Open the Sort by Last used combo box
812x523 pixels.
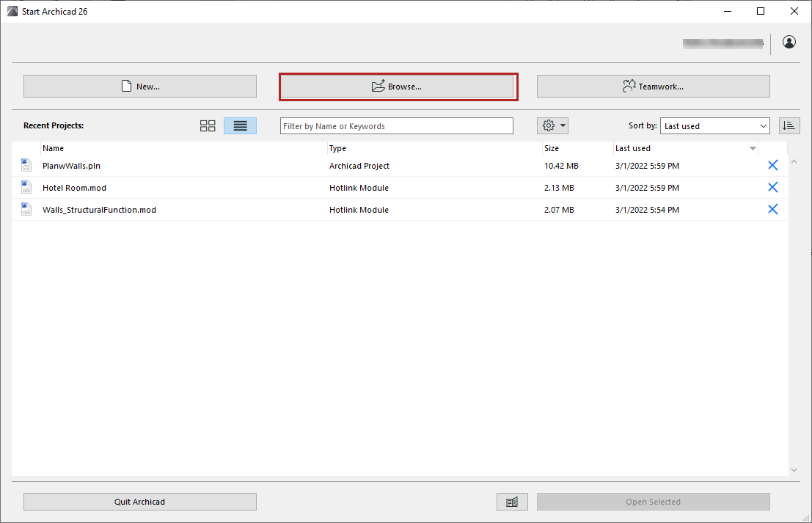click(714, 126)
